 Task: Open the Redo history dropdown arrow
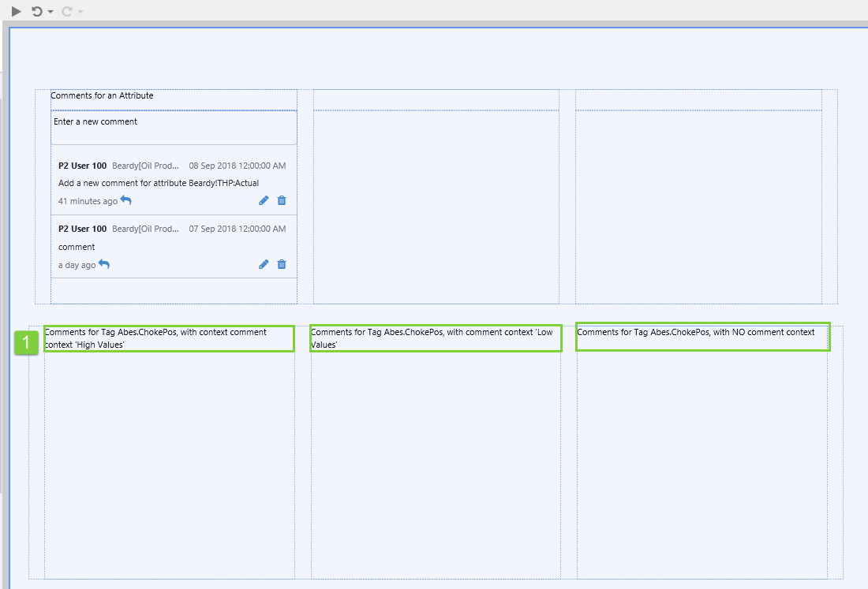(80, 12)
